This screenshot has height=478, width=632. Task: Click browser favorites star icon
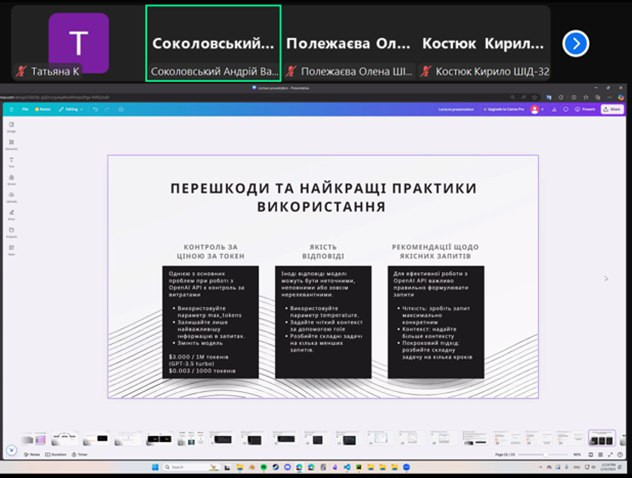click(x=535, y=97)
